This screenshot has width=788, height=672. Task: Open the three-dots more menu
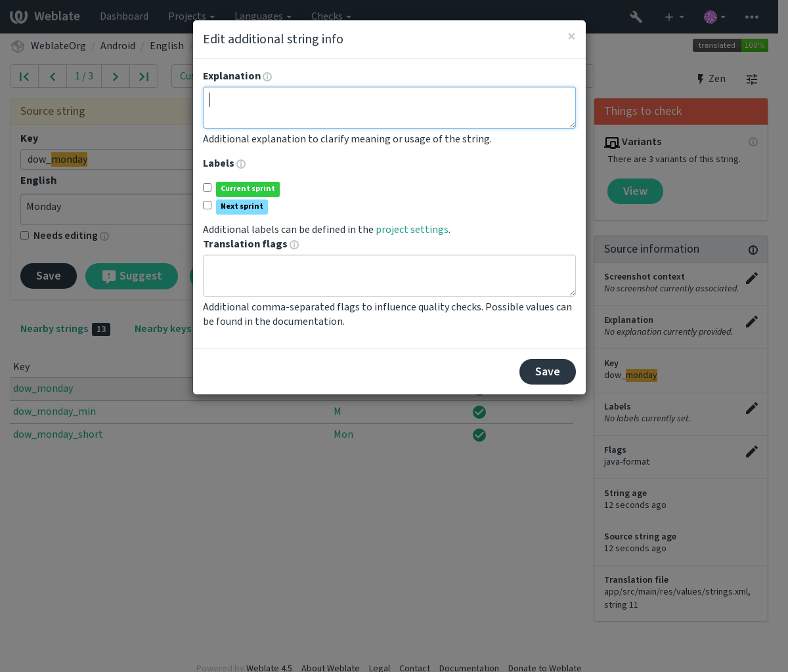tap(752, 16)
